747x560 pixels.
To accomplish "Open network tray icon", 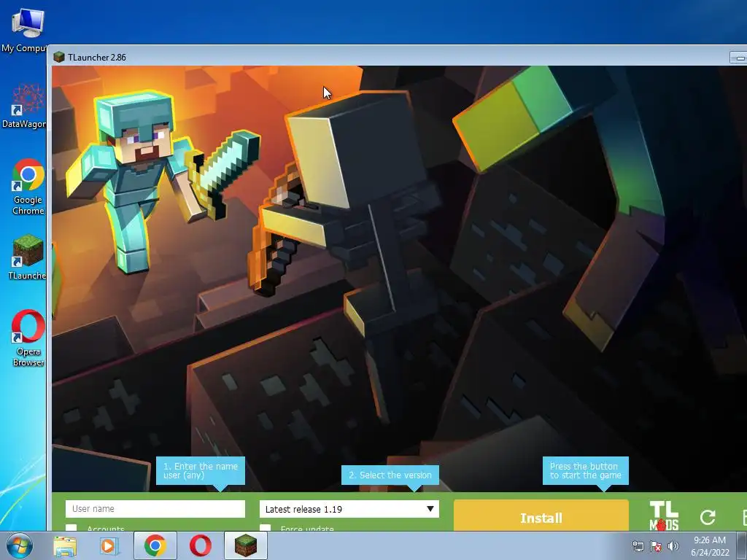I will [x=638, y=546].
